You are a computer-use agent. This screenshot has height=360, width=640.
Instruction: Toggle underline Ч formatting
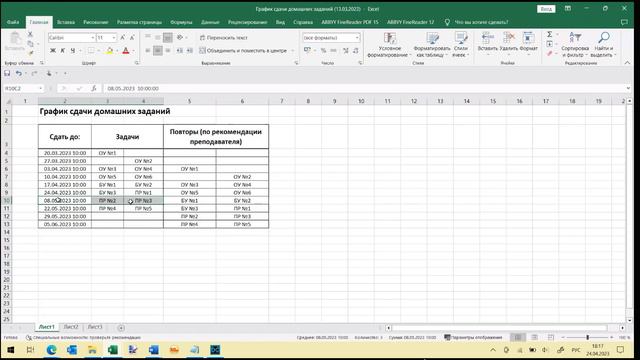(73, 51)
